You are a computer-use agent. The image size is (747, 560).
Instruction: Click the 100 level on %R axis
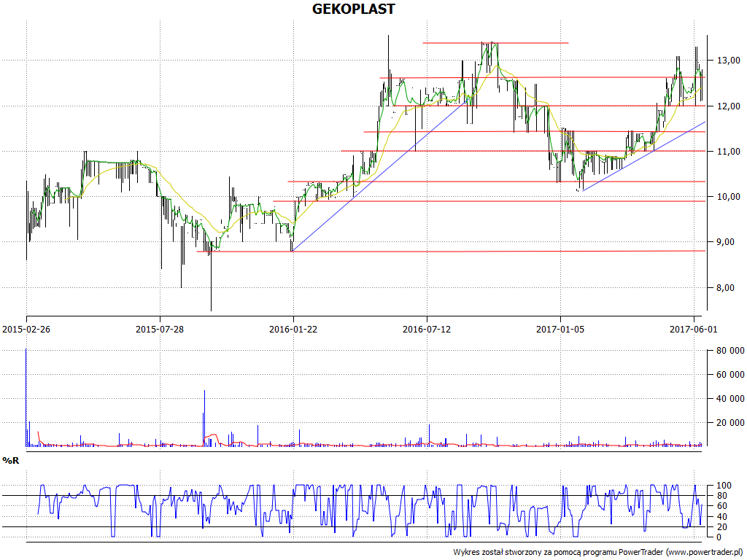click(723, 485)
